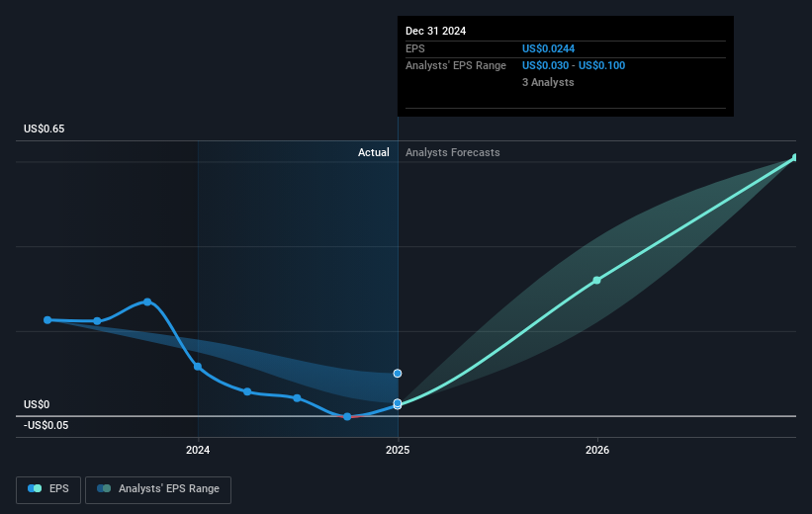The image size is (812, 514).
Task: Select the 2026 forecast EPS data point
Action: pos(597,280)
